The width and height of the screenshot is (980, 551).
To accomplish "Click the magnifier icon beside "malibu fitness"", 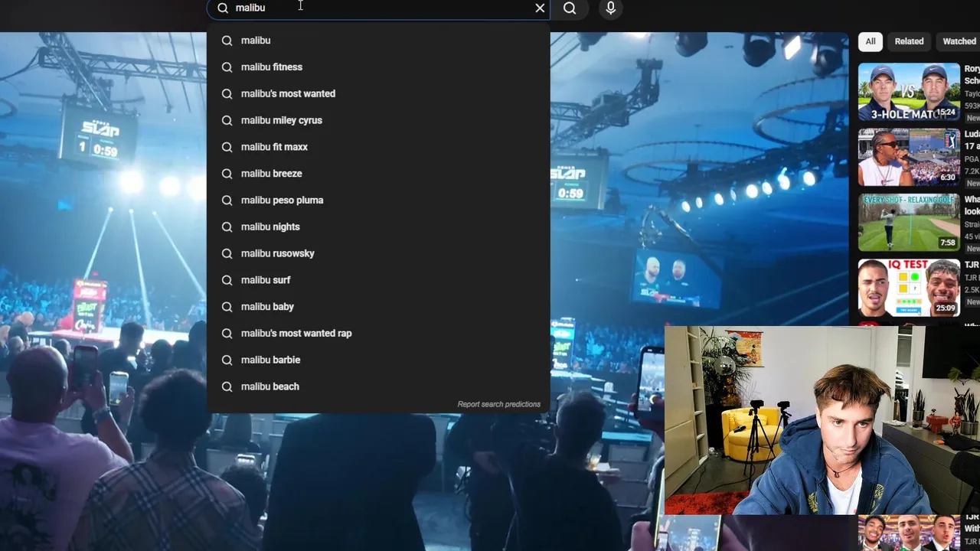I will pos(227,67).
